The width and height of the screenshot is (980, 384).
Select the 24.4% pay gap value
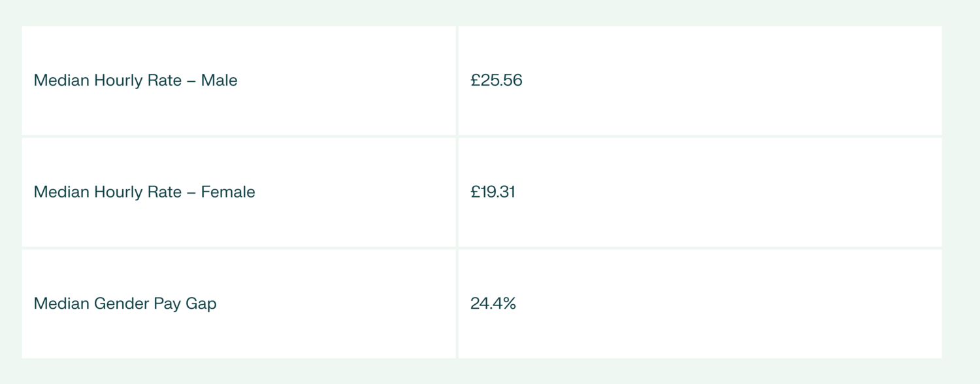pyautogui.click(x=493, y=304)
